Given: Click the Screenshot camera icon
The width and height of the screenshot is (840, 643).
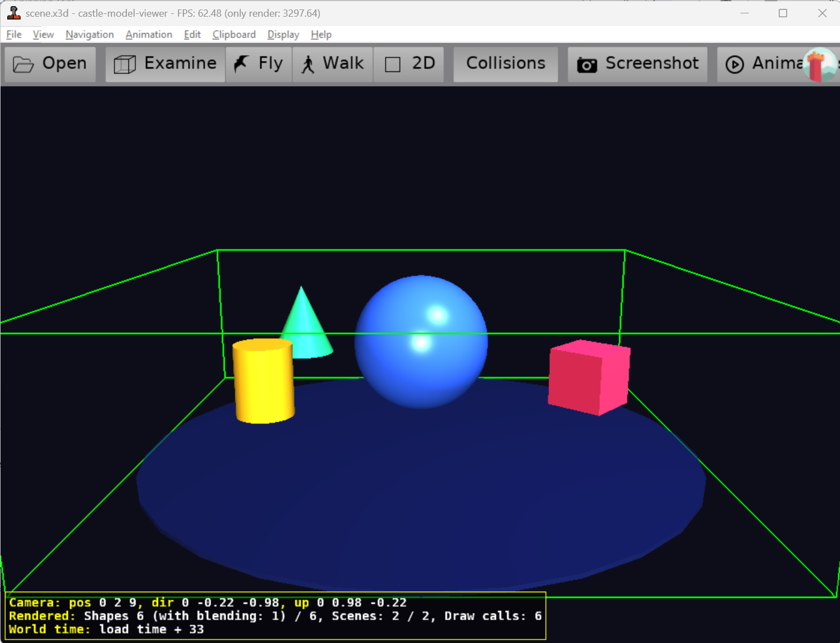Looking at the screenshot, I should click(x=587, y=65).
